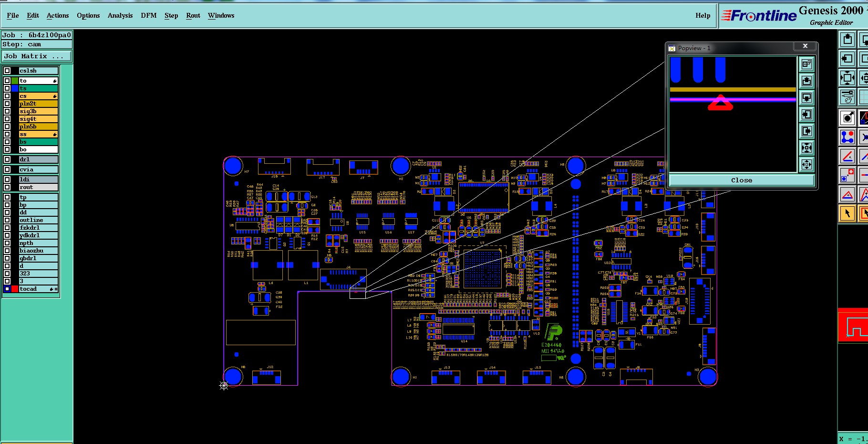Open the Help menu
Viewport: 868px width, 444px height.
point(703,15)
